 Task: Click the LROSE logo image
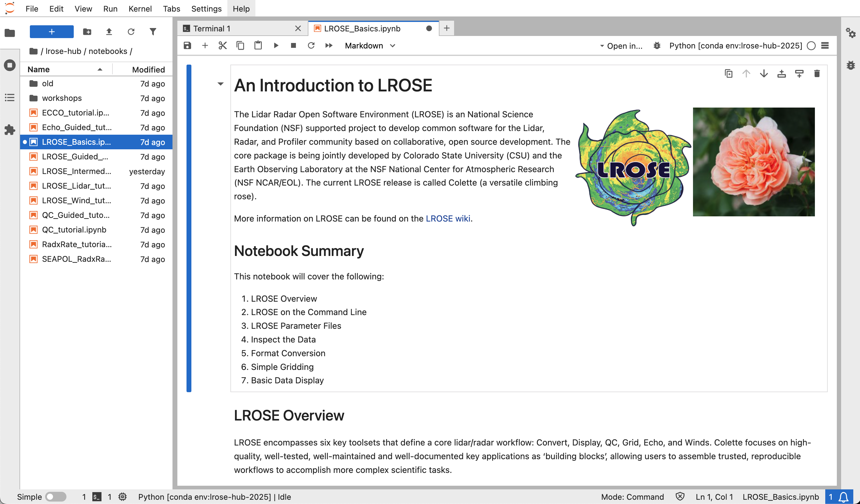point(633,167)
